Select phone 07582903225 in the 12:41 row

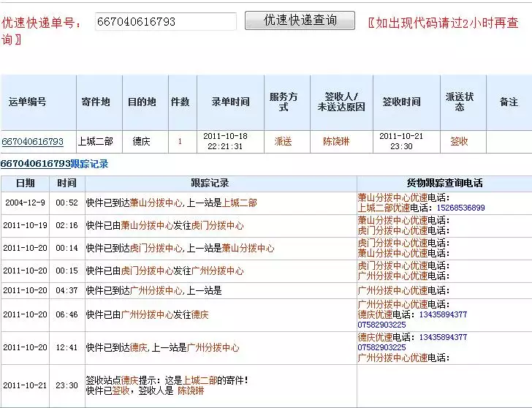click(381, 347)
